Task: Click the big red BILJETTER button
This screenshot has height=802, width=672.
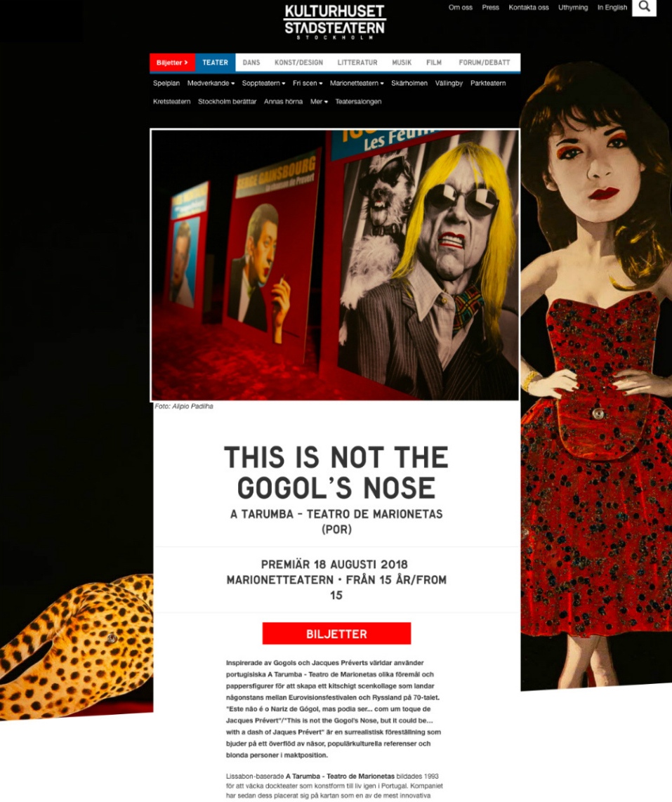Action: 336,633
